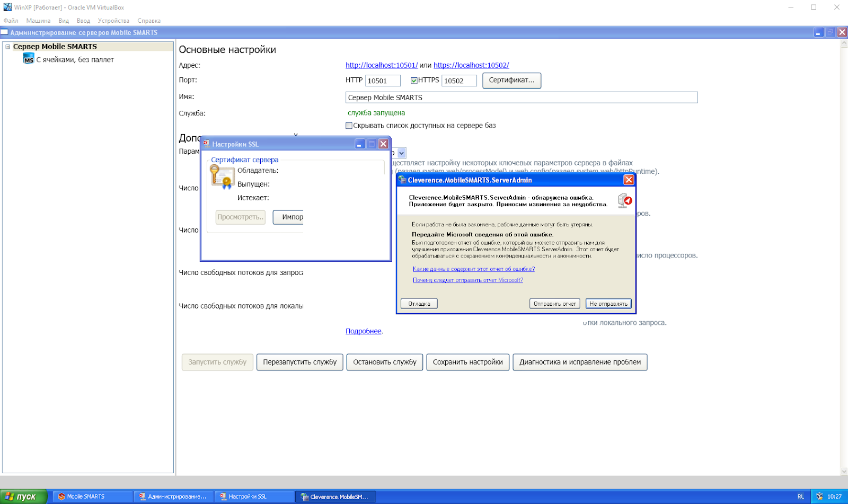Click the scrollbar up arrow at right
The image size is (848, 504).
pyautogui.click(x=844, y=44)
